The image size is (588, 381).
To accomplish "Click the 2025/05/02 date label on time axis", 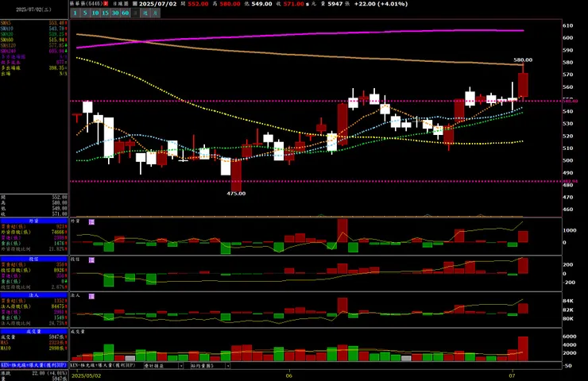I will coord(87,375).
